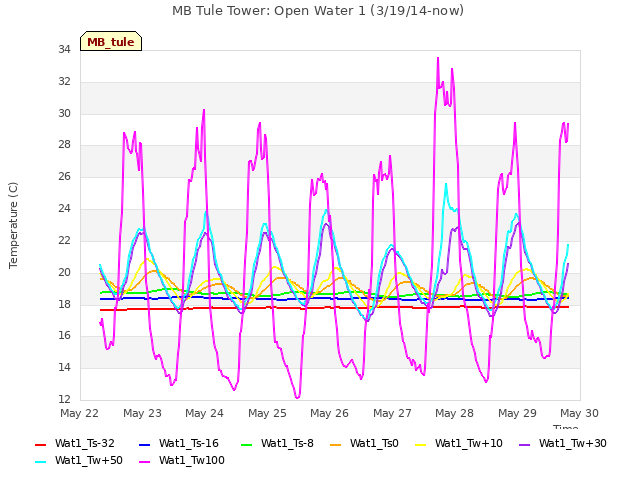
Task: Click the cyan peak near 25.5 before May 28
Action: (446, 184)
